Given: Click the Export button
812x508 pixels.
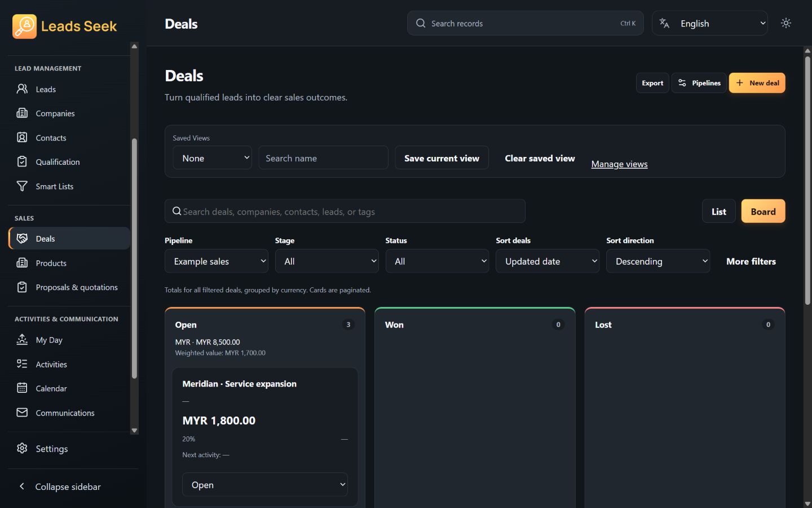Looking at the screenshot, I should [652, 83].
